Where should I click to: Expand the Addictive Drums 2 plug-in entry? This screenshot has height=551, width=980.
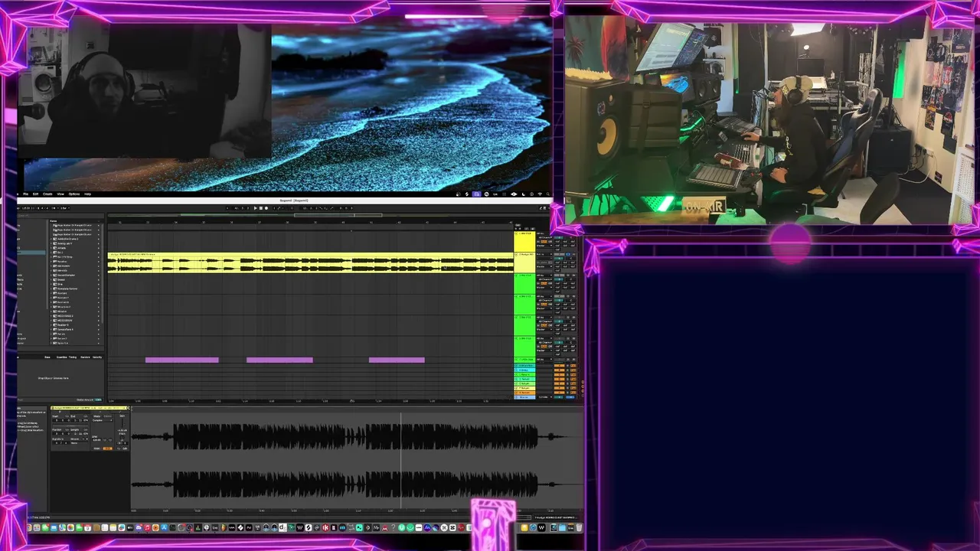[51, 239]
